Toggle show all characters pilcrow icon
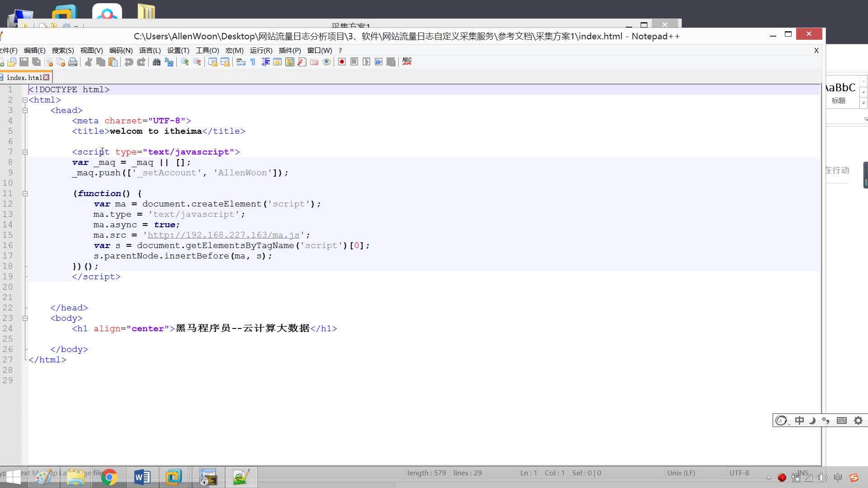Image resolution: width=868 pixels, height=488 pixels. tap(253, 62)
